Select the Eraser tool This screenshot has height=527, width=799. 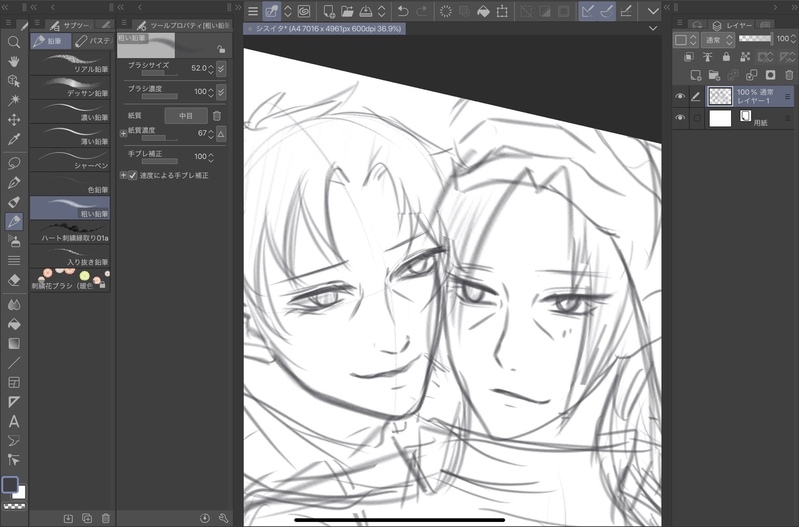14,280
